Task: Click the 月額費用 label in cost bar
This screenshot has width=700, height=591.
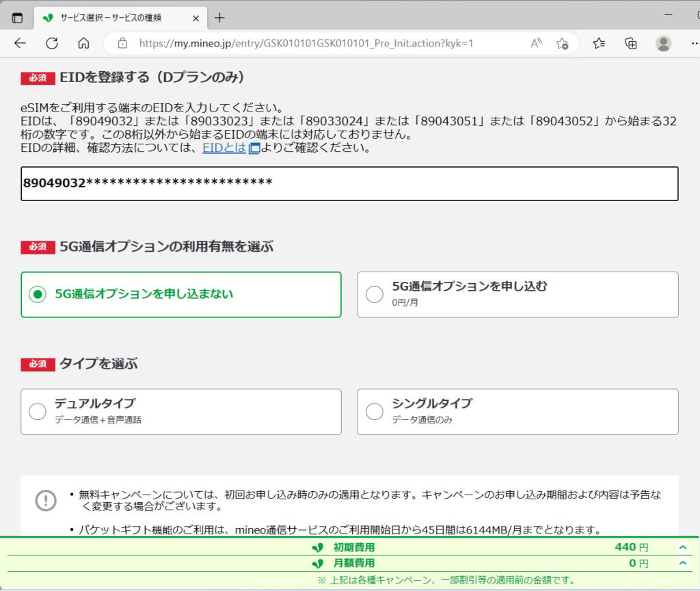Action: 353,564
